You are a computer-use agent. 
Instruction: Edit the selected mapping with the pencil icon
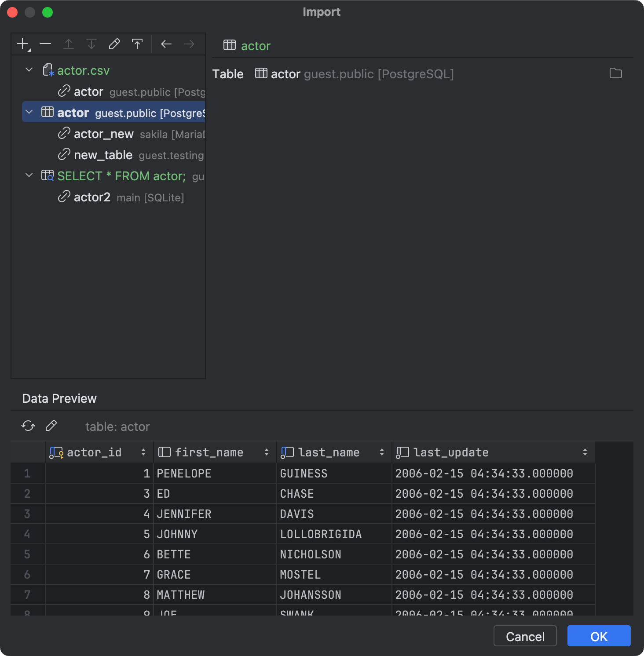point(114,44)
